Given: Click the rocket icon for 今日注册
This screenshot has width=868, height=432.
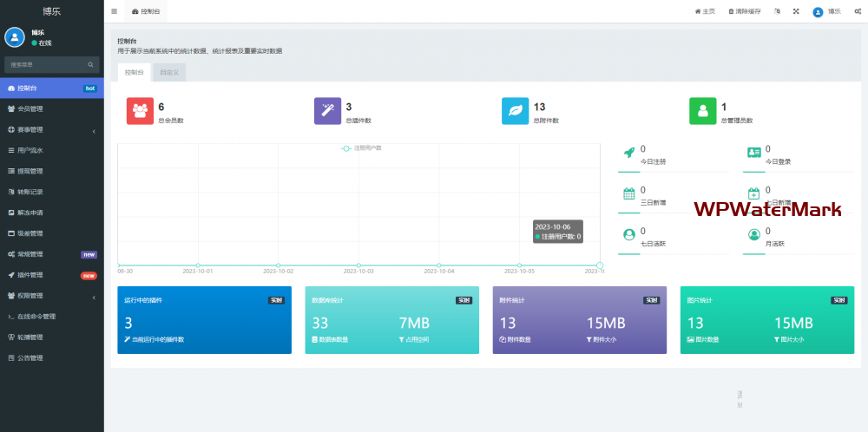Looking at the screenshot, I should (629, 154).
